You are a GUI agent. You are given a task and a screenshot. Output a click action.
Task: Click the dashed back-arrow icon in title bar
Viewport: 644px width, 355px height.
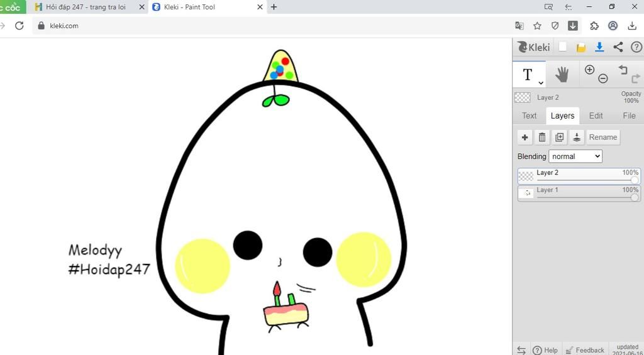[569, 7]
